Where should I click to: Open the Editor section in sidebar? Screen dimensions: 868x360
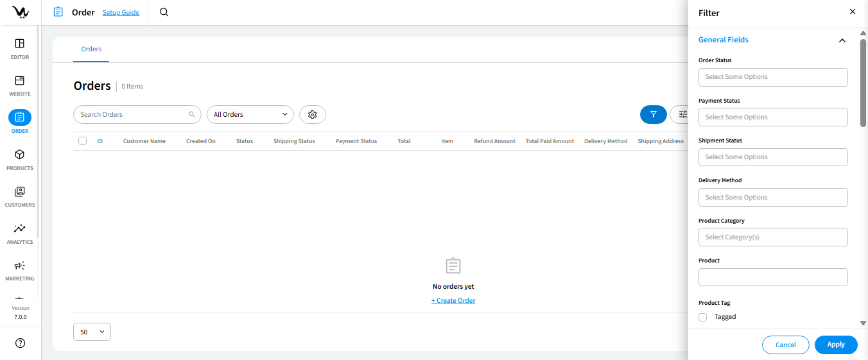(x=20, y=44)
